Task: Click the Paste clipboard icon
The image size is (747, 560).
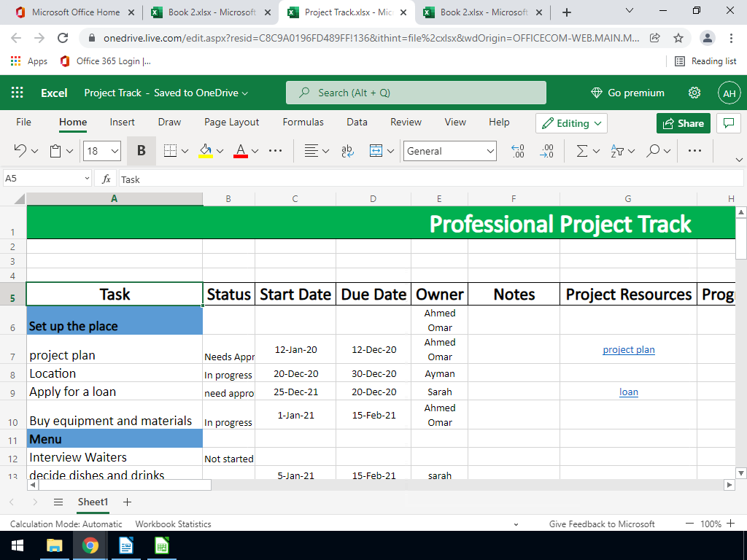Action: [55, 151]
